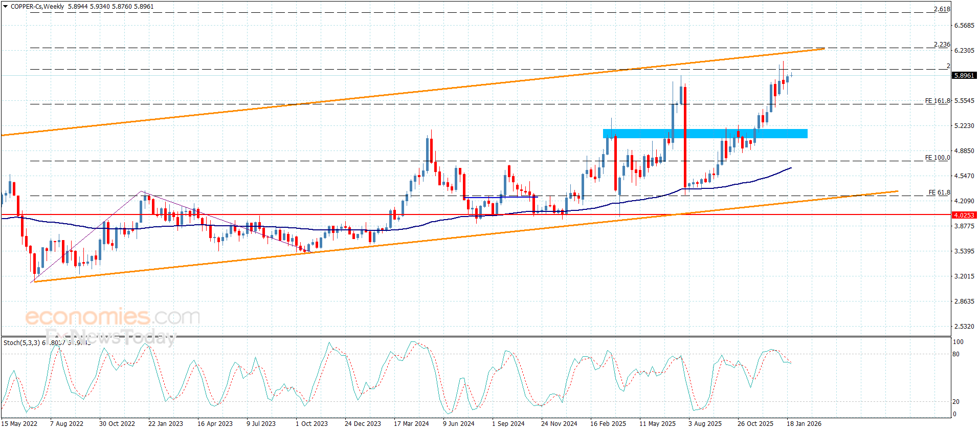
Task: Click the 24 Nov 2024 date label
Action: [x=559, y=423]
